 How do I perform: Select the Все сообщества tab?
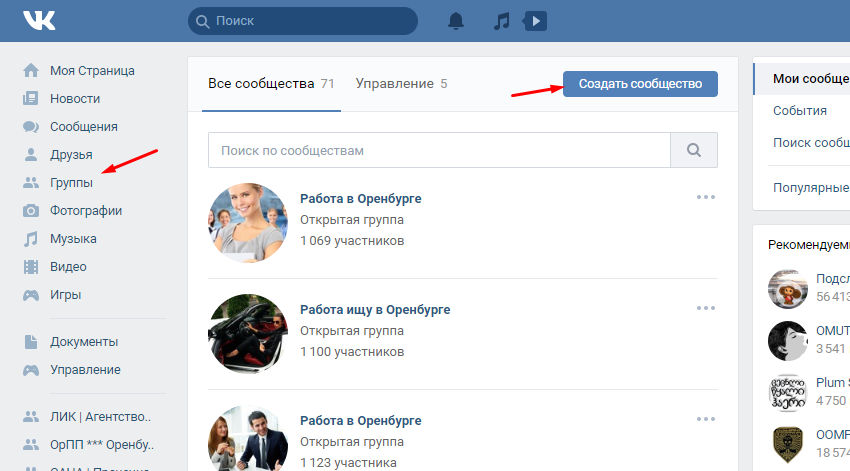click(x=270, y=84)
